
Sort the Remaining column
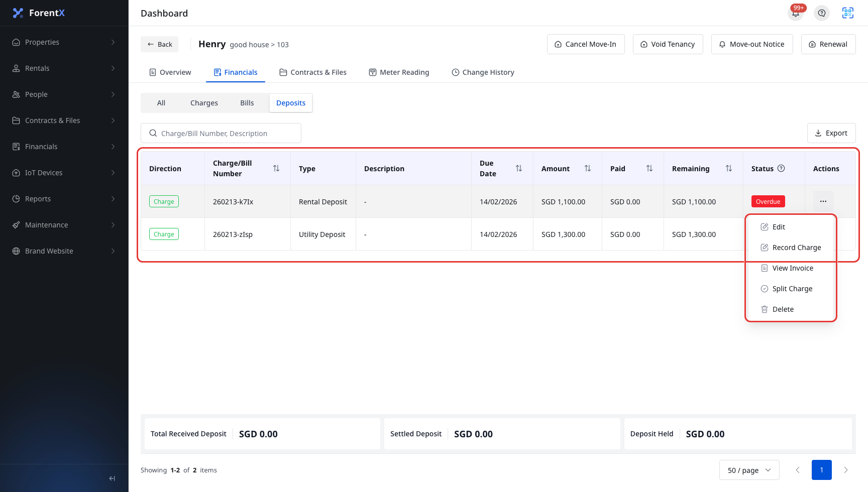coord(729,168)
